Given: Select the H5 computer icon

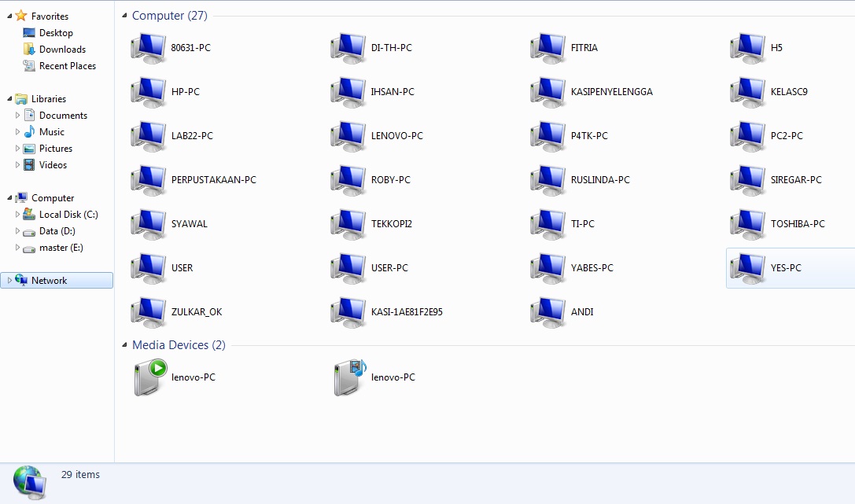Looking at the screenshot, I should pyautogui.click(x=747, y=48).
